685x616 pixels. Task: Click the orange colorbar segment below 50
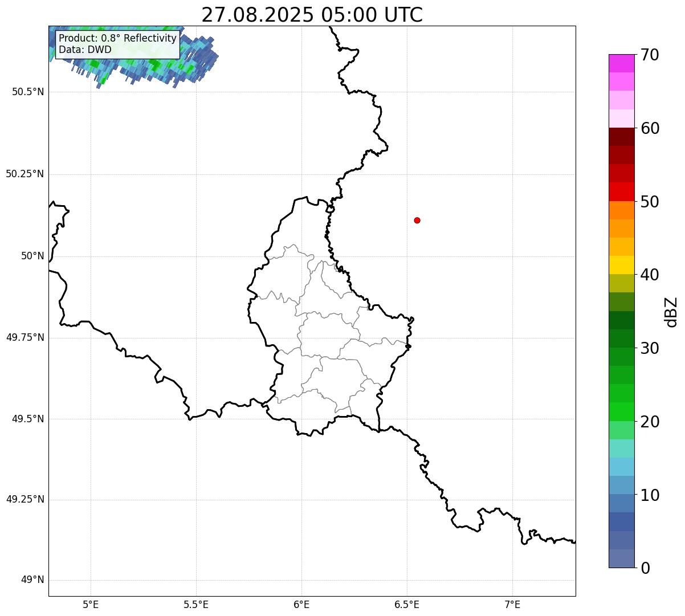click(x=622, y=210)
